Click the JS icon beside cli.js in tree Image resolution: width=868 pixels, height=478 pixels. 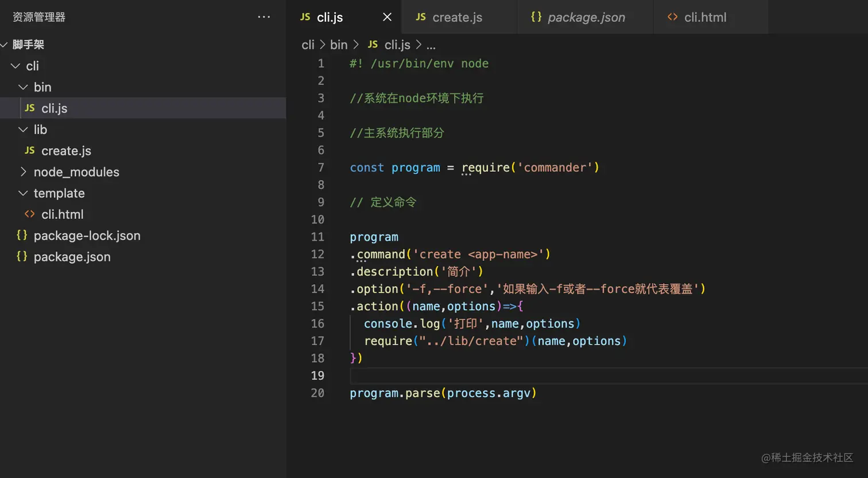pos(30,108)
